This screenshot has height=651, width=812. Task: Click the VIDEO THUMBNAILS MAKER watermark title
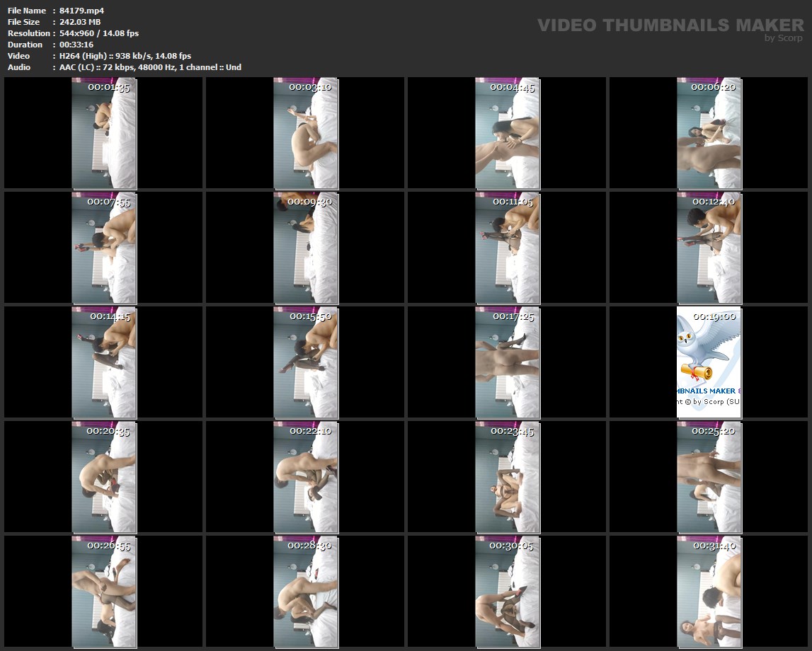tap(670, 25)
